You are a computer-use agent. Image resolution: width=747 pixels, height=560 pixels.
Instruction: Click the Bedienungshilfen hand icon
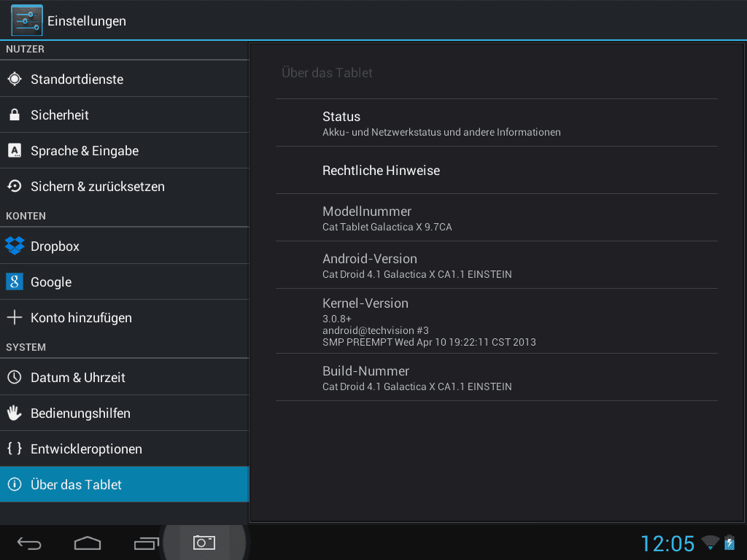(x=15, y=413)
